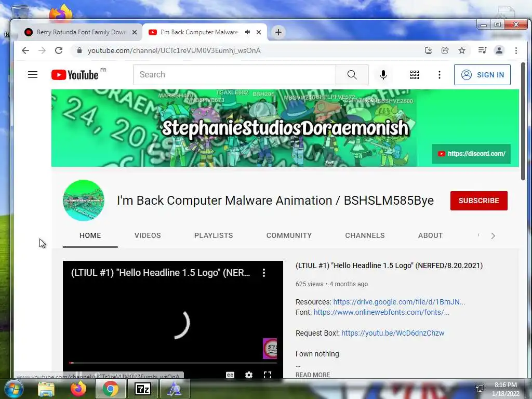Open the COMMUNITY channel tab
Viewport: 532px width, 399px height.
tap(289, 235)
